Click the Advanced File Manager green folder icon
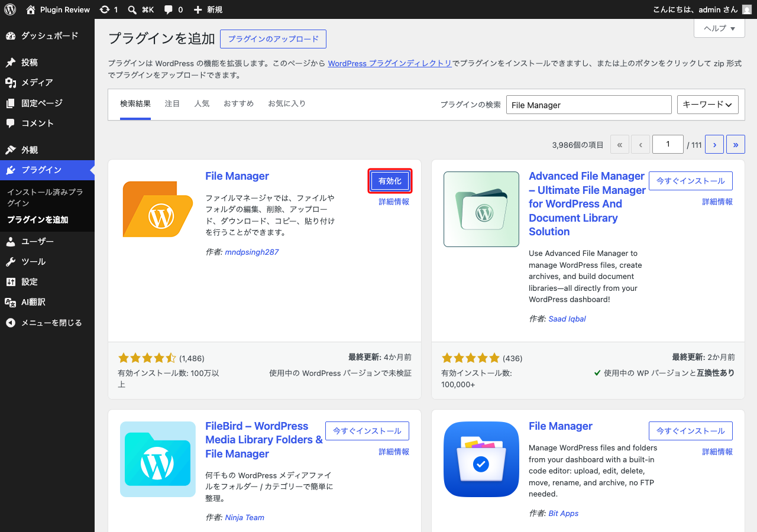 point(481,209)
